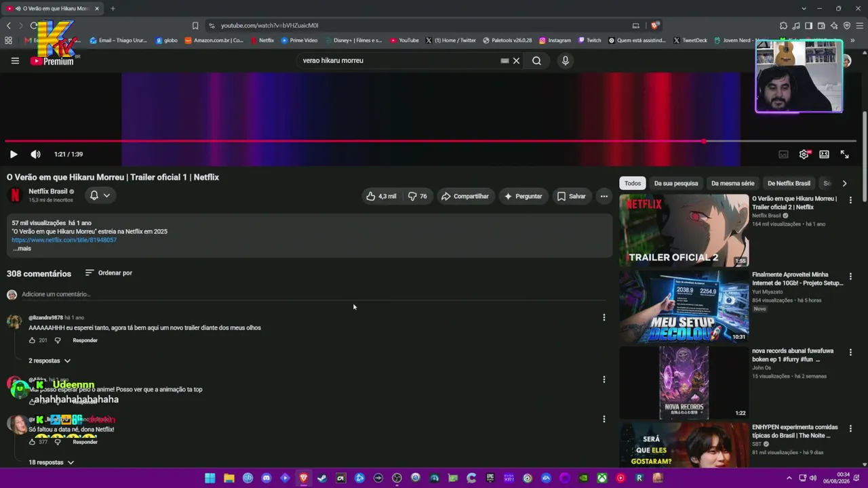Focus the Adicione um comentário field
The image size is (868, 488).
(x=313, y=294)
